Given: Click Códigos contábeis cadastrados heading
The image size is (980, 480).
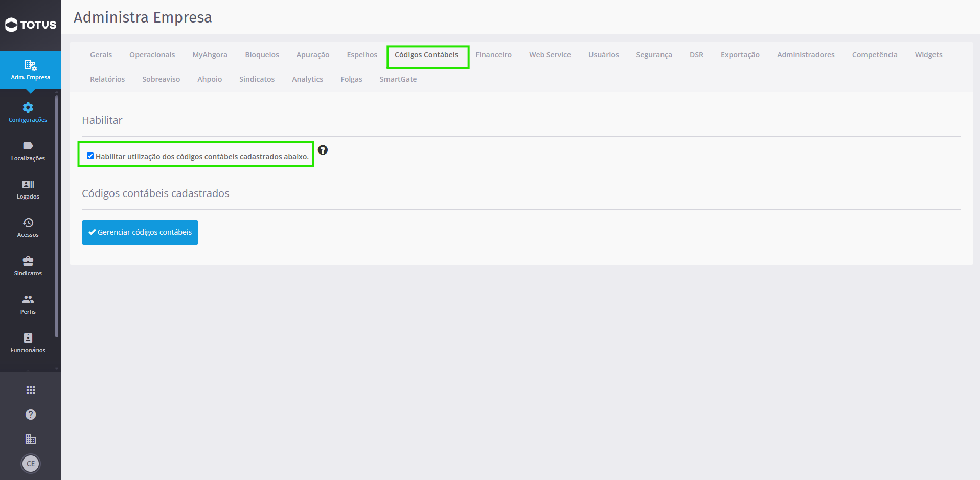Looking at the screenshot, I should click(155, 193).
